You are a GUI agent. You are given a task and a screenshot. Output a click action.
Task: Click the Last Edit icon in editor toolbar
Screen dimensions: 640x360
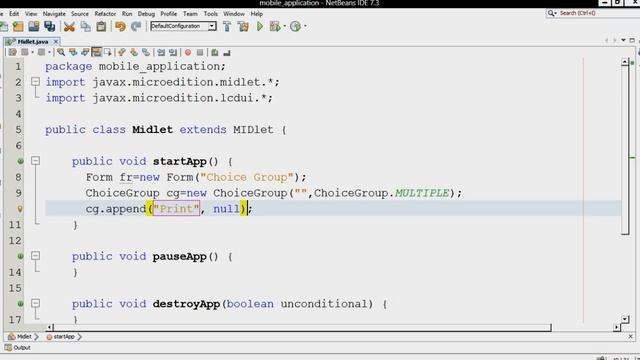coord(12,52)
